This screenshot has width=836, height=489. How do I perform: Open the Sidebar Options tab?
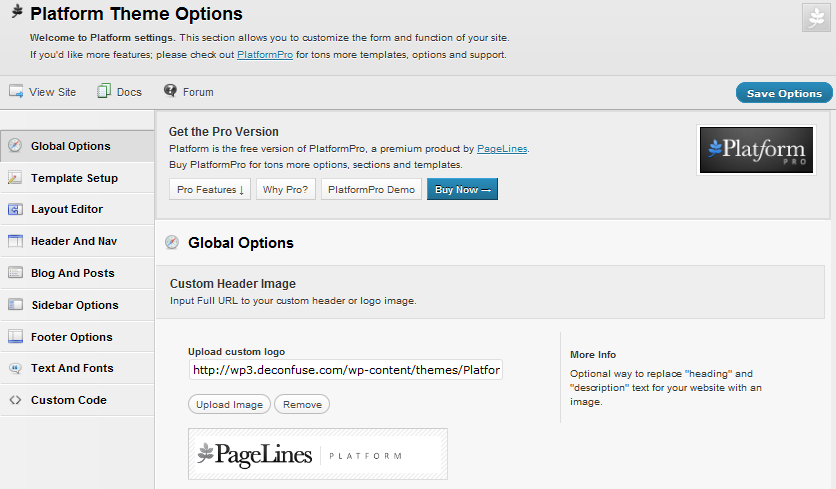[77, 304]
